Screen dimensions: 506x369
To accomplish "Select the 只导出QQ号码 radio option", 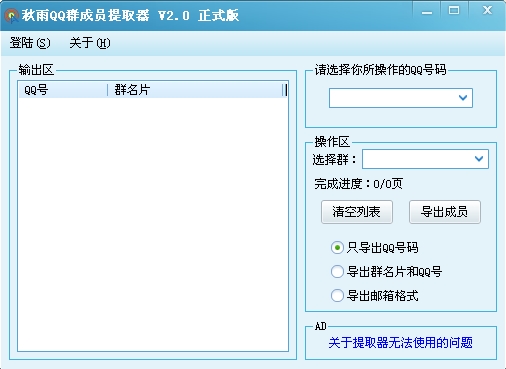I will pyautogui.click(x=374, y=248).
